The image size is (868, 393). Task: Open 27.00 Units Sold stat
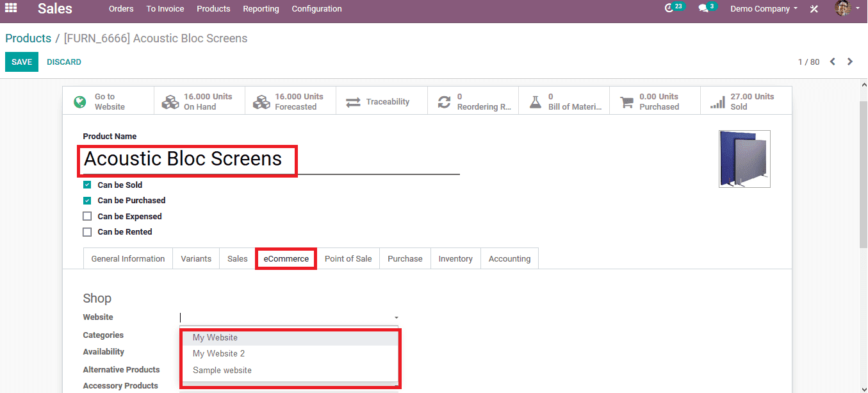pos(746,101)
